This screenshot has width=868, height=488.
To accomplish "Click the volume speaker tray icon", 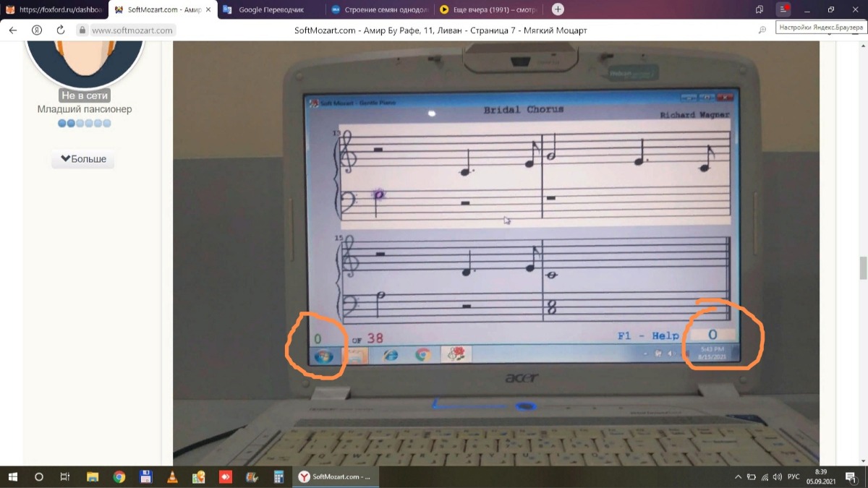I will pyautogui.click(x=776, y=477).
